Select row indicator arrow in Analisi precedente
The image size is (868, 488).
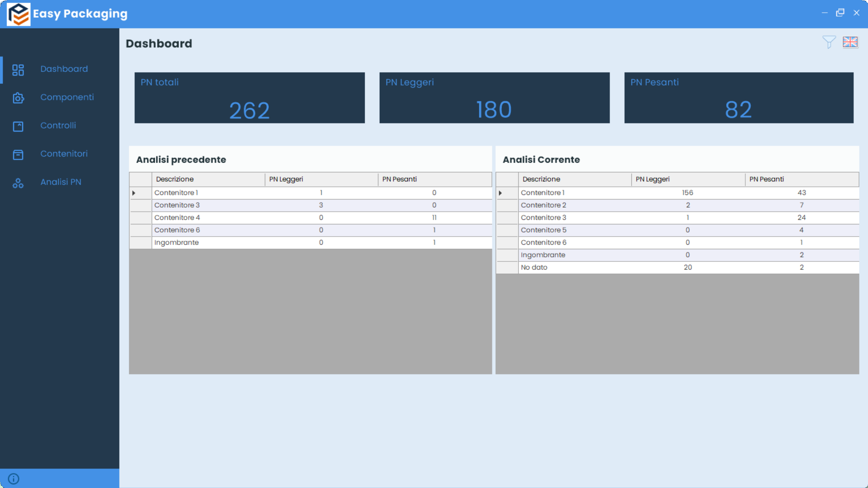(x=134, y=193)
